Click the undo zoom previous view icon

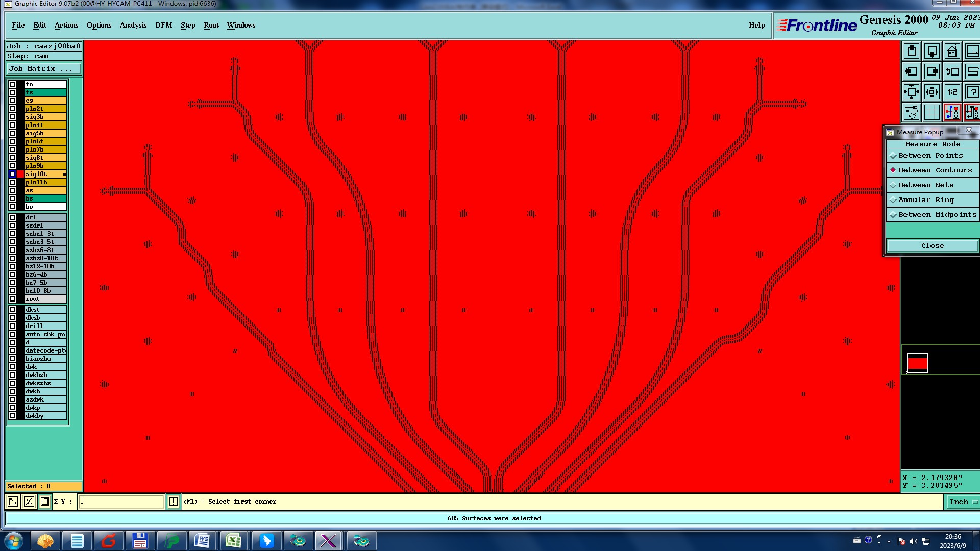[952, 72]
